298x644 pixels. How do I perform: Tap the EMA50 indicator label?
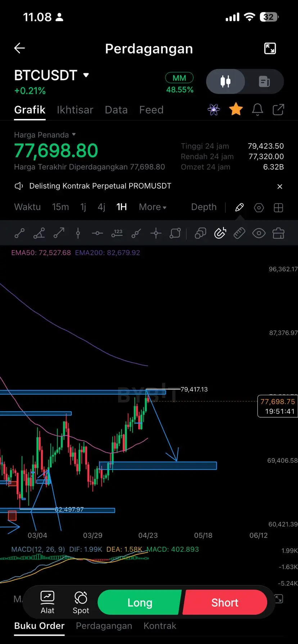41,253
